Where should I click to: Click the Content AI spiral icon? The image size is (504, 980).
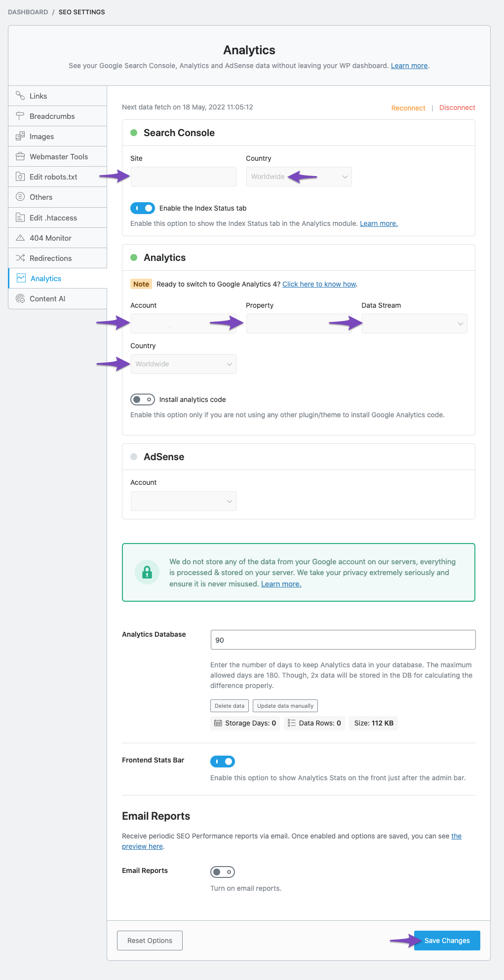point(20,298)
